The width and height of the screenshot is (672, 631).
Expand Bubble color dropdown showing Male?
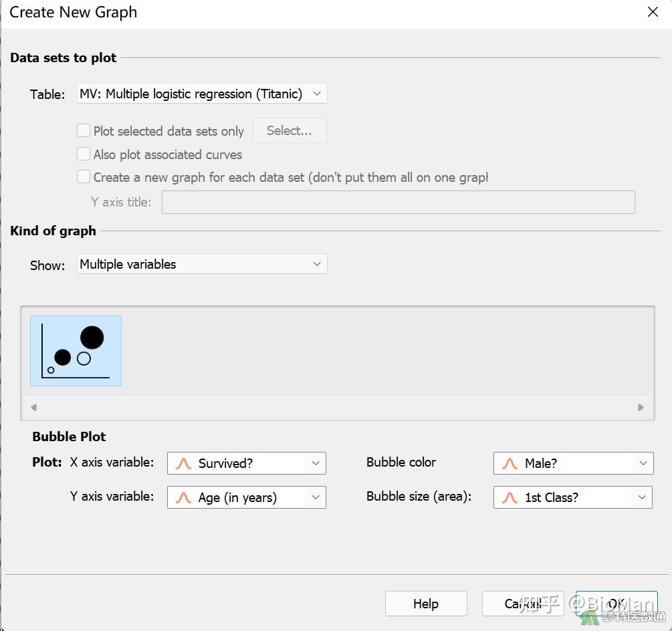[x=574, y=463]
